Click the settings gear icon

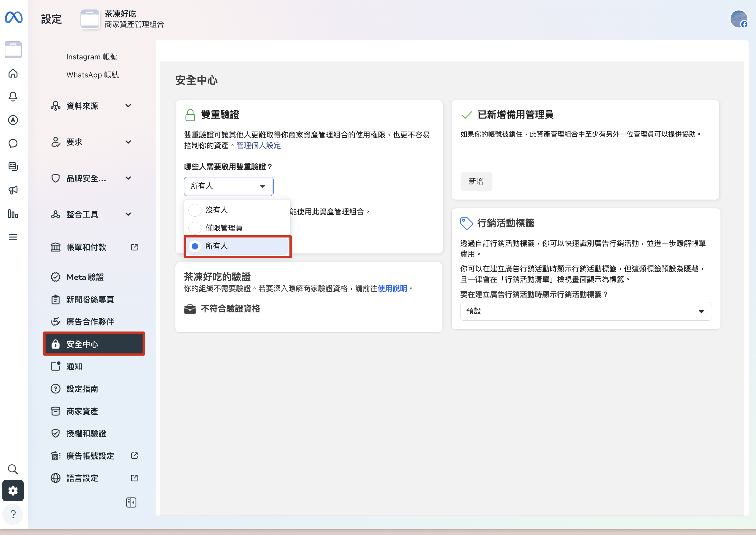point(13,491)
